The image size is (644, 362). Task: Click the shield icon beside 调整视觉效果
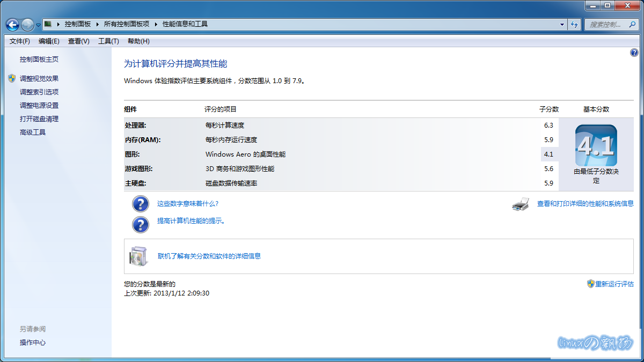tap(12, 78)
